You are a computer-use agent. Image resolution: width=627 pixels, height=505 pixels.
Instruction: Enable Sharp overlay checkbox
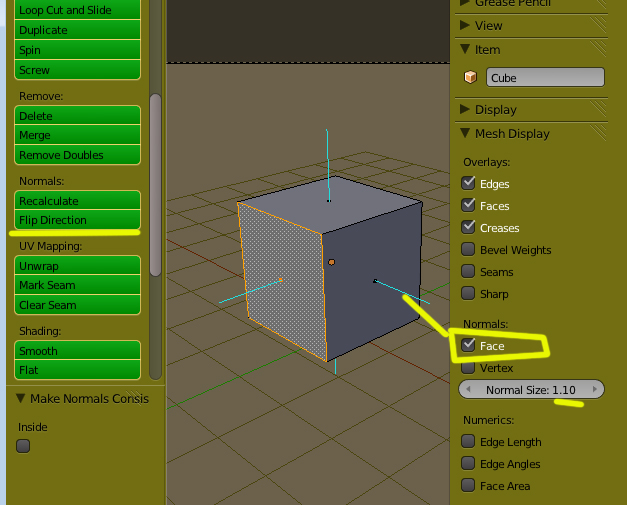pyautogui.click(x=468, y=293)
